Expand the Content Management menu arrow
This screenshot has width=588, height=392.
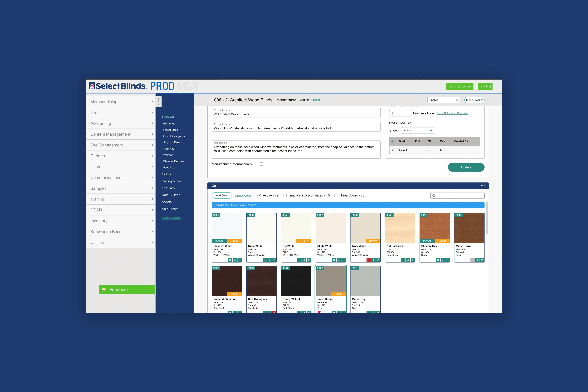(152, 134)
